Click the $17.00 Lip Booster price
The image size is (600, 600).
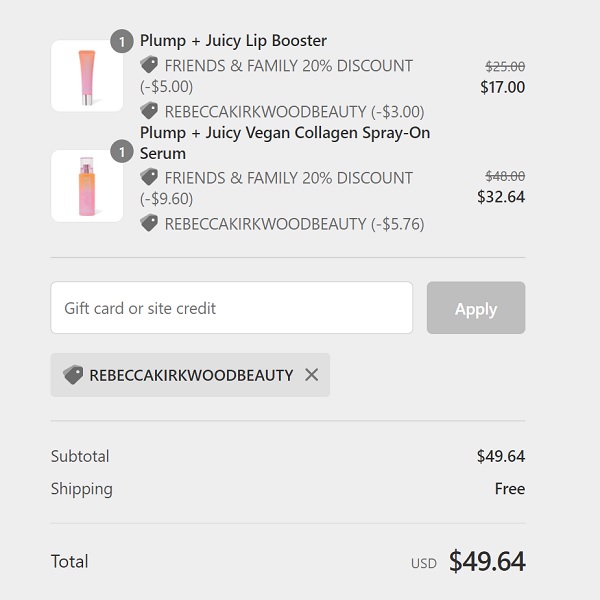[x=502, y=87]
